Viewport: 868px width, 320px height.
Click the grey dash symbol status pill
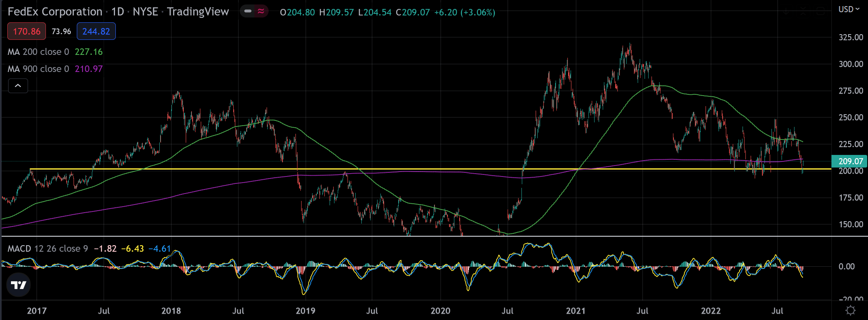point(248,11)
